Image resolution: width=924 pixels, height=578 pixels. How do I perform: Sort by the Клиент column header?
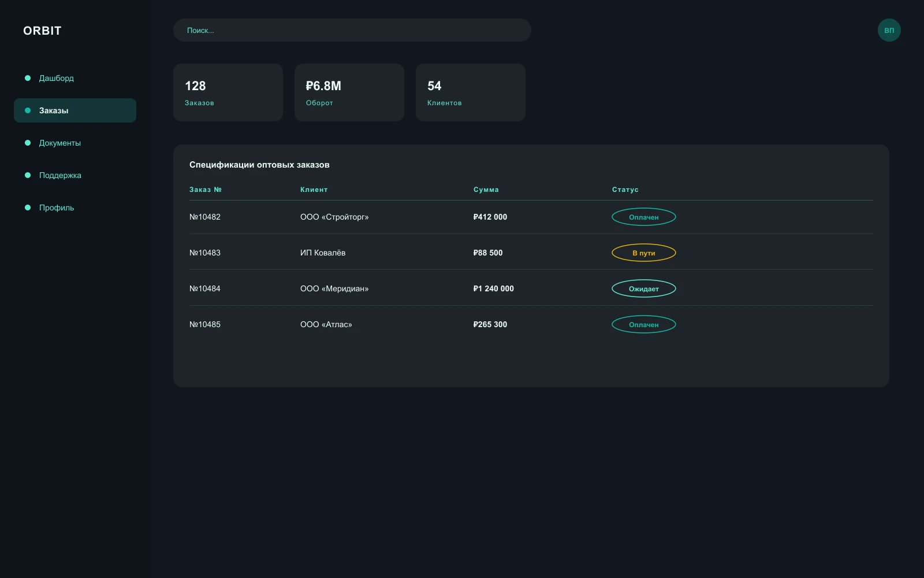point(314,190)
